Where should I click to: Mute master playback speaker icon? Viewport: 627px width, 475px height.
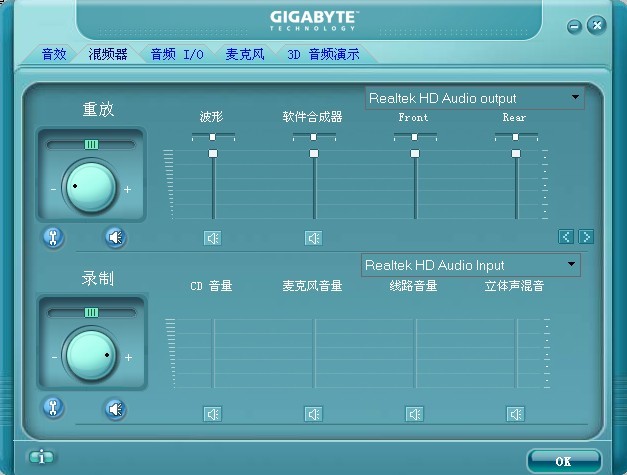tap(116, 238)
